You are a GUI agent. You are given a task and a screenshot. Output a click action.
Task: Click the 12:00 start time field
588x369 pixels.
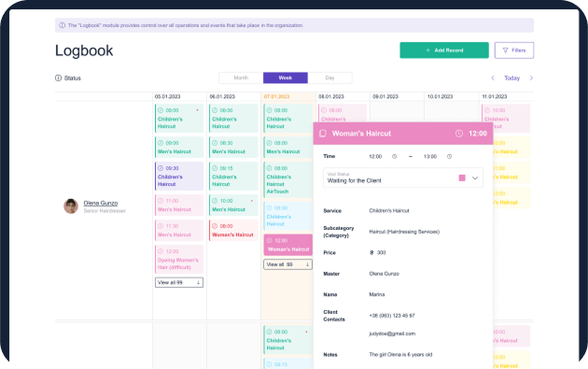click(375, 157)
